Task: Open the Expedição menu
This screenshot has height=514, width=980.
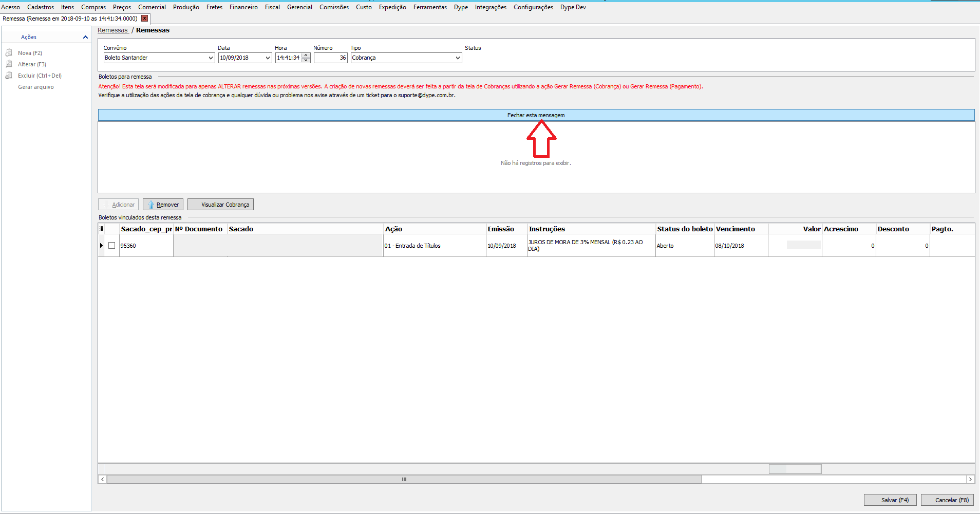Action: [392, 7]
